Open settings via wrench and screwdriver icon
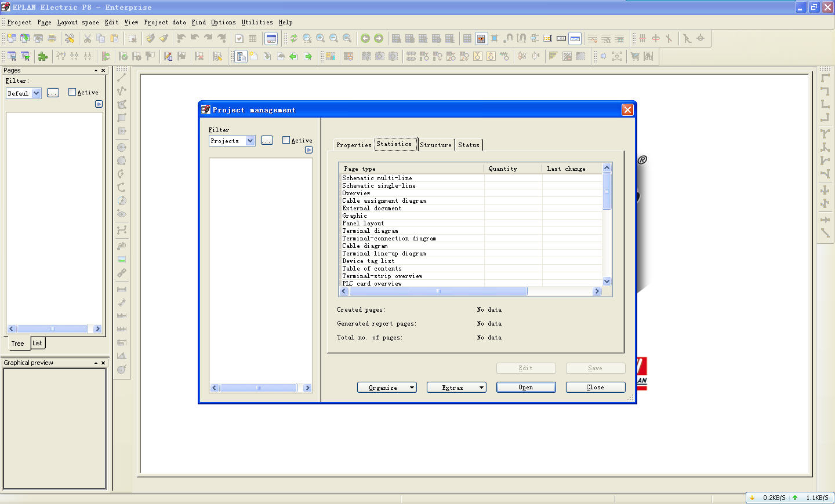835x504 pixels. 70,38
